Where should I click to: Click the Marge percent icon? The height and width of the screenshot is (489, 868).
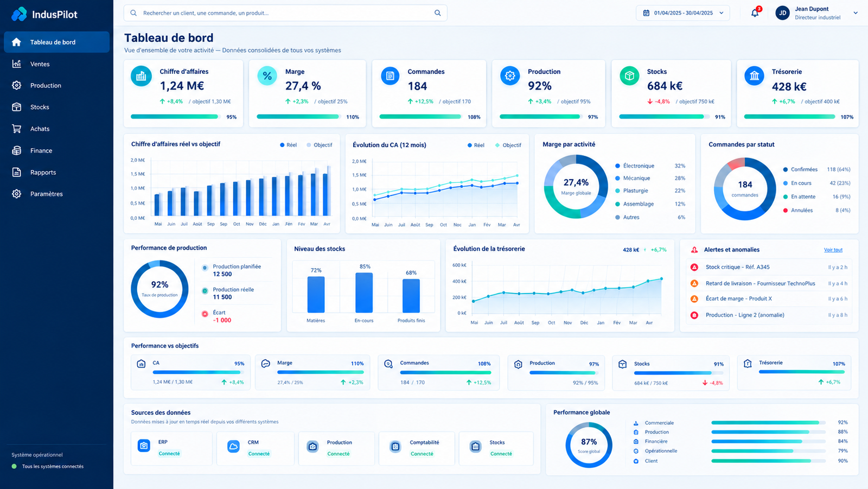(x=267, y=76)
